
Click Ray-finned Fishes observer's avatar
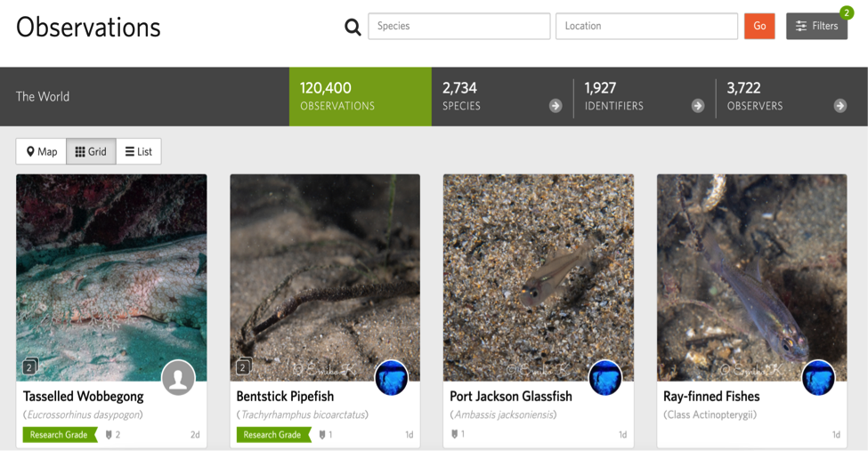(x=818, y=378)
